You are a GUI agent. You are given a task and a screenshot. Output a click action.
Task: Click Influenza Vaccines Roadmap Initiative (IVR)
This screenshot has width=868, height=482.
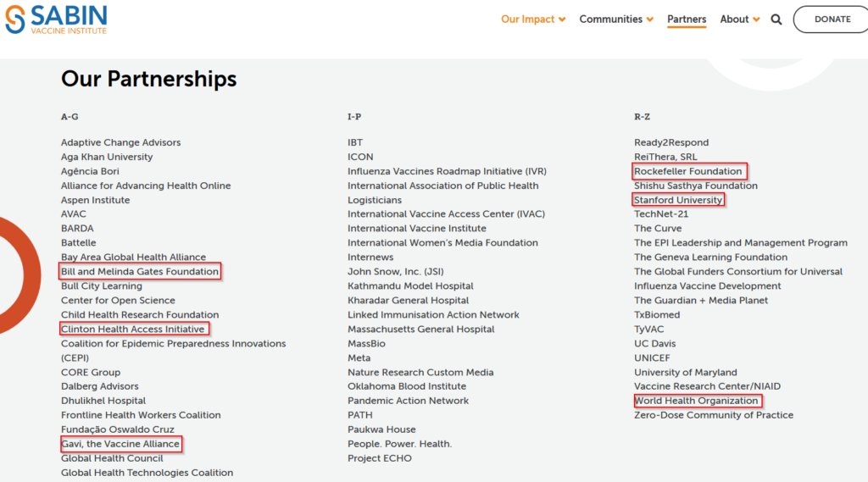click(x=447, y=171)
